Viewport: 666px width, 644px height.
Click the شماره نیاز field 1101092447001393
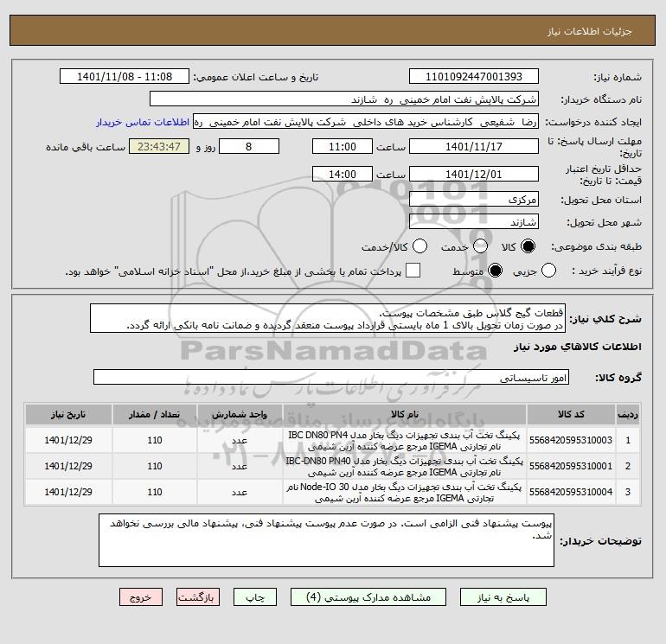click(x=474, y=76)
